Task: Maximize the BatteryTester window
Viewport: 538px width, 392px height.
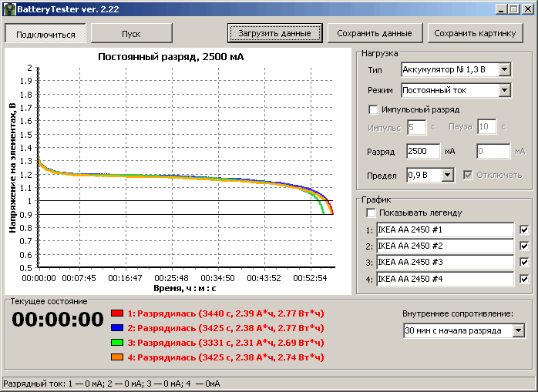Action: (x=513, y=9)
